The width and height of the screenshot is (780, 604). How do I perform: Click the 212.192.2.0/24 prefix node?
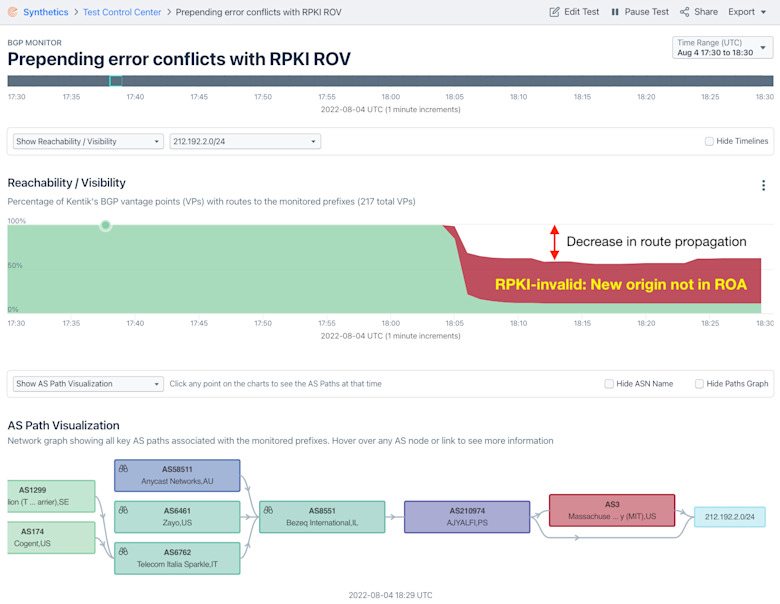[729, 517]
